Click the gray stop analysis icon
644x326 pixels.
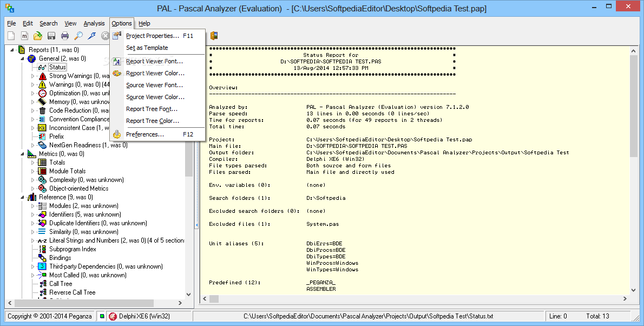[105, 36]
